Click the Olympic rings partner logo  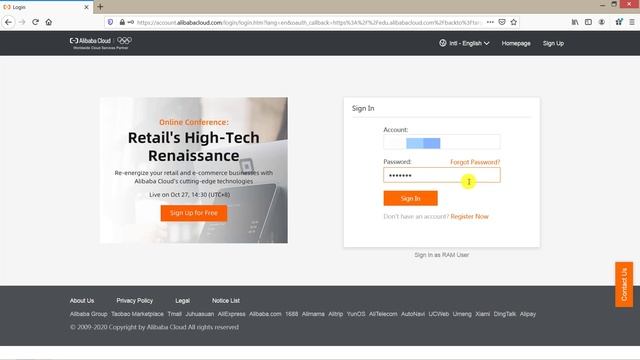tap(124, 40)
